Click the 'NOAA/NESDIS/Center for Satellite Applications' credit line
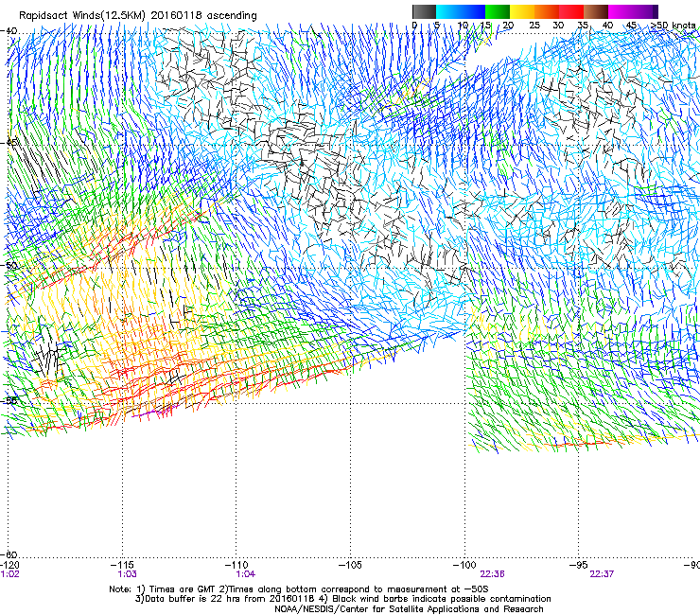Screen dimensions: 700x615 tap(409, 608)
